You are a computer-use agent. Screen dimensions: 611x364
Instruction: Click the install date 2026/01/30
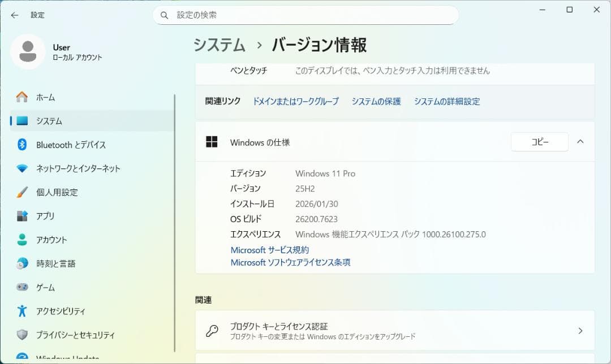317,203
